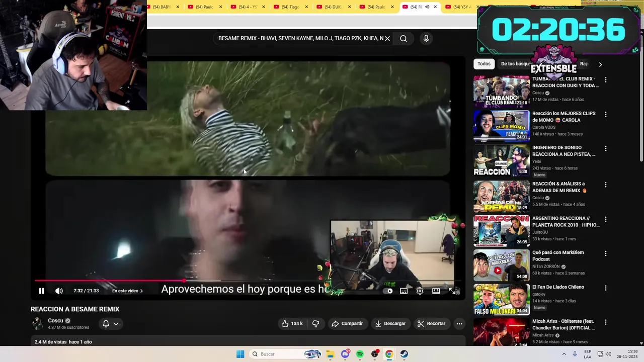Image resolution: width=644 pixels, height=362 pixels.
Task: Open File Explorer from the taskbar
Action: [x=330, y=354]
